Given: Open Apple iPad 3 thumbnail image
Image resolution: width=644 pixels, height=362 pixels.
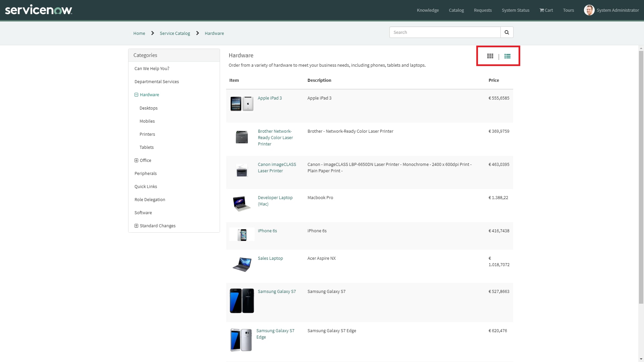Looking at the screenshot, I should point(242,104).
